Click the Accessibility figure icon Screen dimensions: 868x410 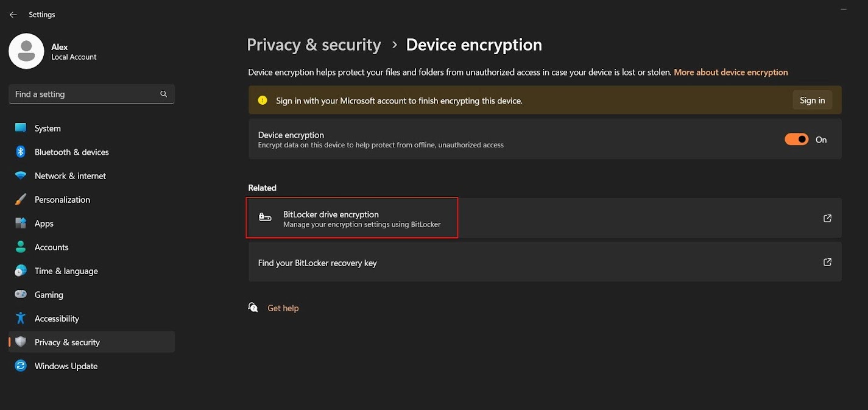click(21, 318)
